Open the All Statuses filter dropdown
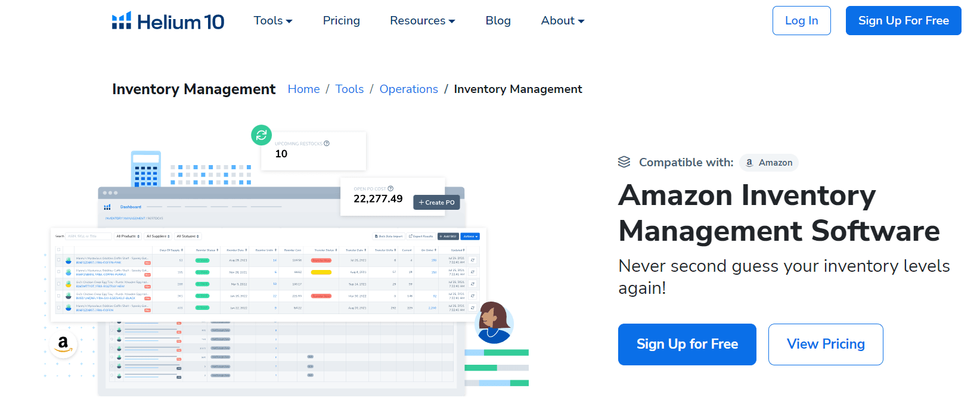980x416 pixels. (188, 236)
